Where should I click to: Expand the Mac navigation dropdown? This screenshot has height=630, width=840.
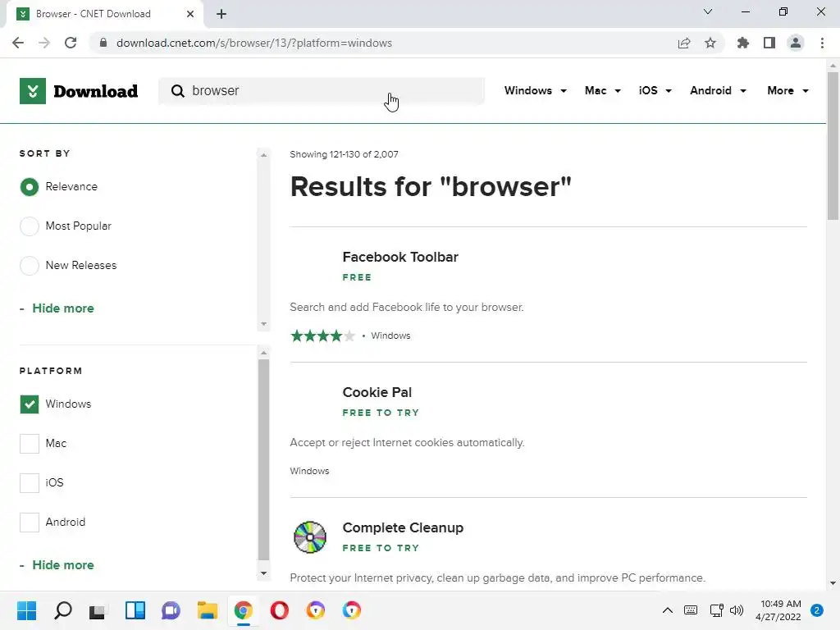coord(603,90)
